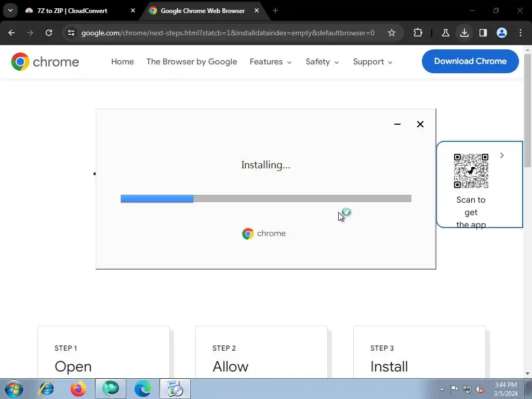
Task: Open the network tray icon
Action: pos(467,389)
